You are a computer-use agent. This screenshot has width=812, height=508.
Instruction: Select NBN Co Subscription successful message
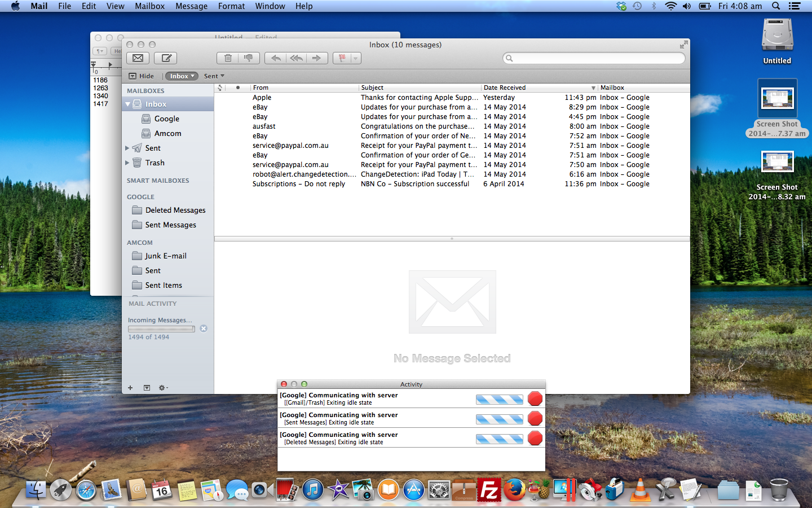pyautogui.click(x=451, y=184)
